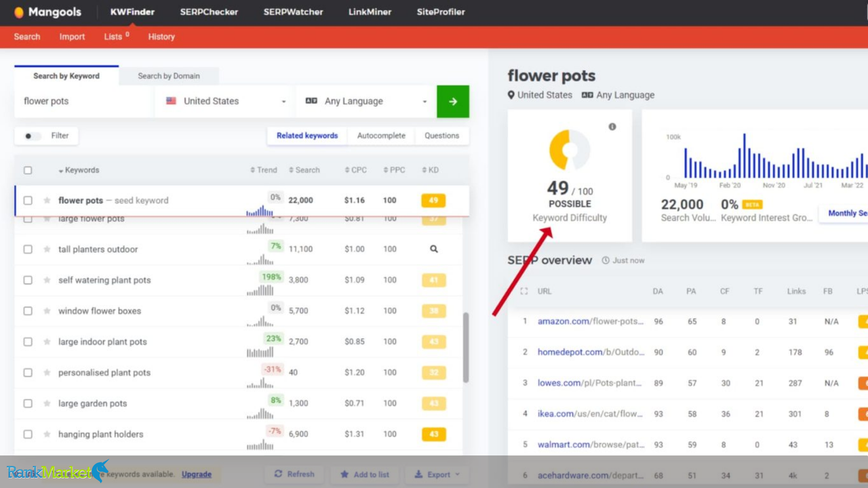Sort by KD column header

[430, 170]
